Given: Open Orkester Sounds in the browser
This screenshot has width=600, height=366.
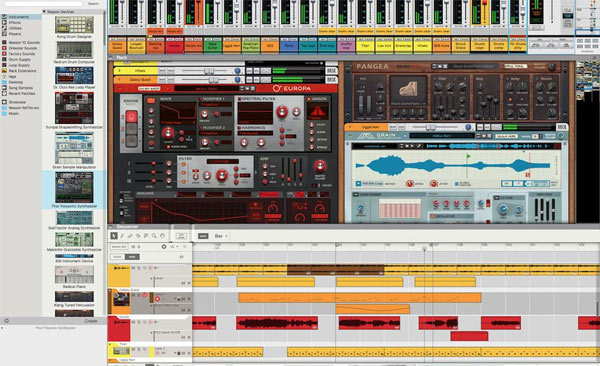Looking at the screenshot, I should pos(23,48).
